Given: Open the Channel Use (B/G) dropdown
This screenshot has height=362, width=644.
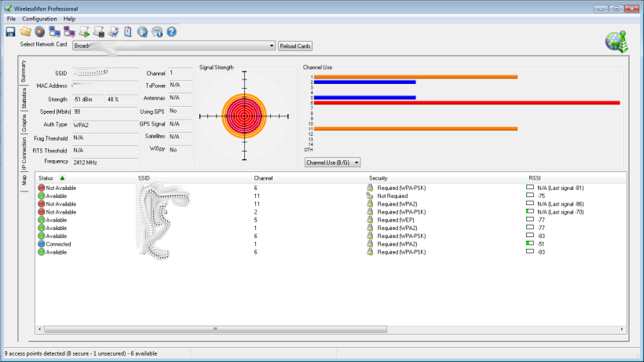Looking at the screenshot, I should [332, 163].
